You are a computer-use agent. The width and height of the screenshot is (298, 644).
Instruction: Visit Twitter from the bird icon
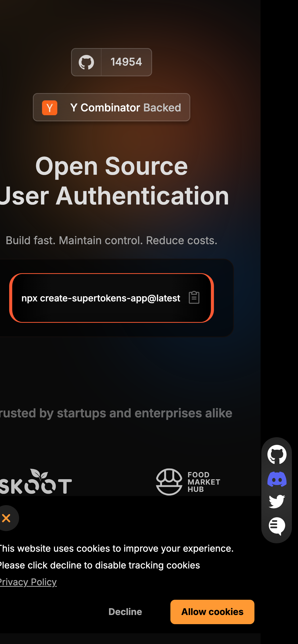277,502
